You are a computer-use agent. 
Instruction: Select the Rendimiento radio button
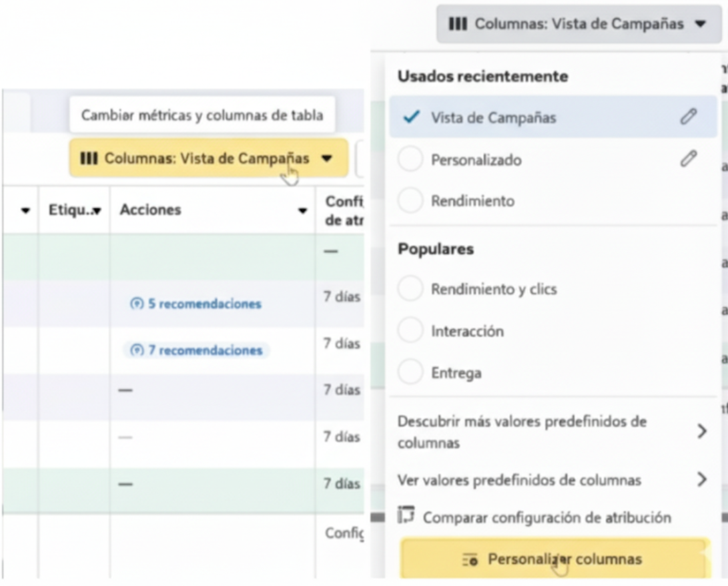[x=410, y=201]
